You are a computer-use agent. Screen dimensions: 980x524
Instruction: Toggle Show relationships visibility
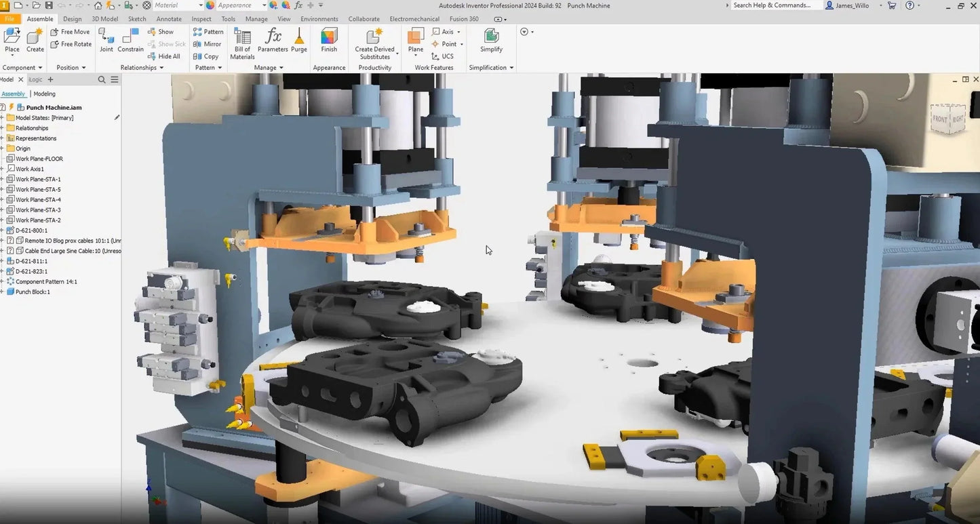pos(161,31)
